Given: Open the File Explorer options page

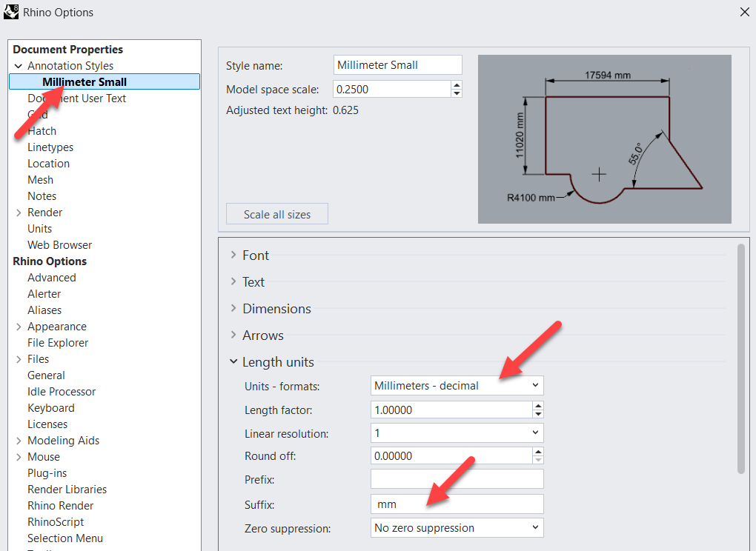Looking at the screenshot, I should 58,343.
